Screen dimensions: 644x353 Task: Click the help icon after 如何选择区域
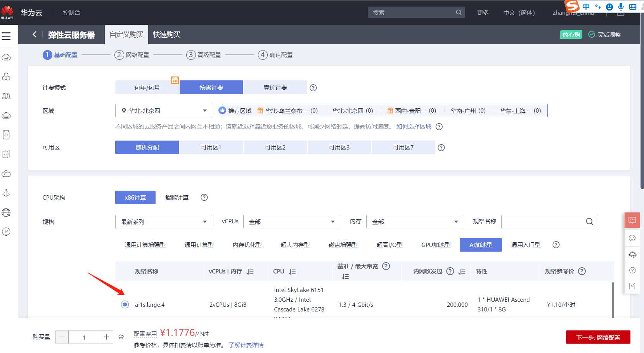439,127
